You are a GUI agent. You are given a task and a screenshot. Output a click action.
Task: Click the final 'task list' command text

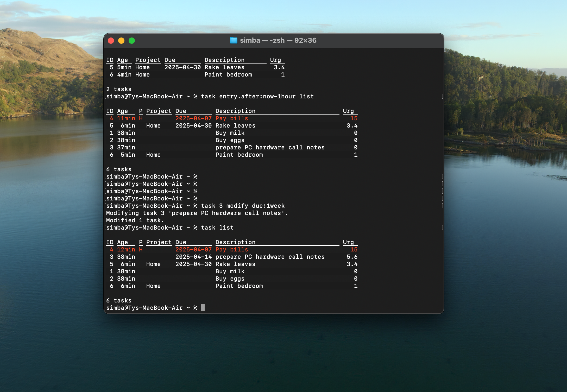tap(217, 227)
